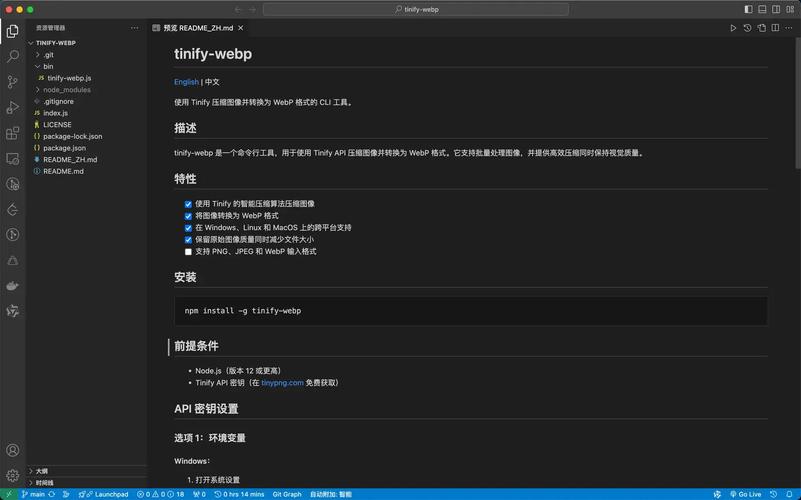Image resolution: width=801 pixels, height=500 pixels.
Task: Open the Manage gear icon
Action: coord(13,475)
